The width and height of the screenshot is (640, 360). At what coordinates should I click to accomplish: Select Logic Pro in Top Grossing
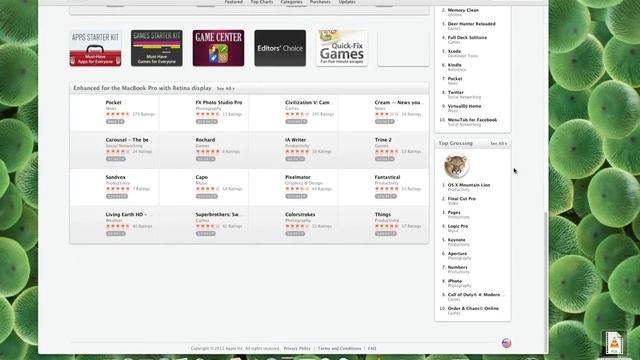pos(458,226)
